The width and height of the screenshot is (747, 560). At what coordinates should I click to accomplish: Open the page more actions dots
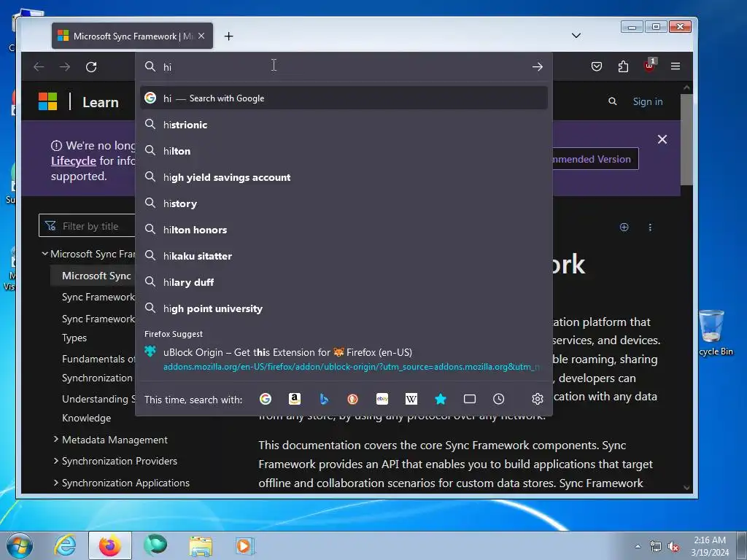coord(650,227)
